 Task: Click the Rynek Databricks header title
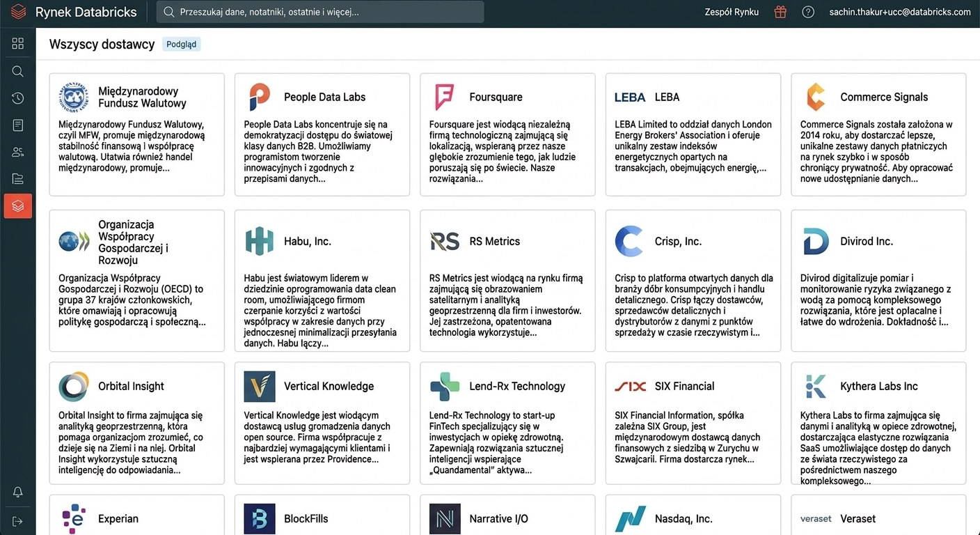pyautogui.click(x=86, y=12)
